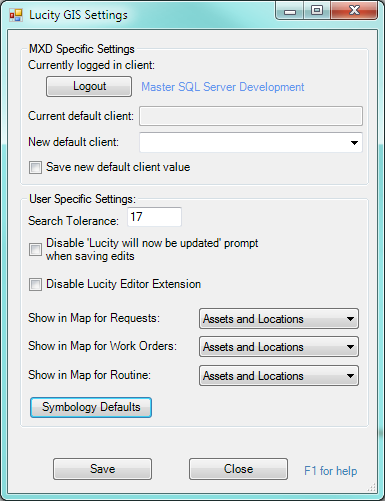Open Show in Map for Routine dropdown
The height and width of the screenshot is (501, 385).
point(279,376)
